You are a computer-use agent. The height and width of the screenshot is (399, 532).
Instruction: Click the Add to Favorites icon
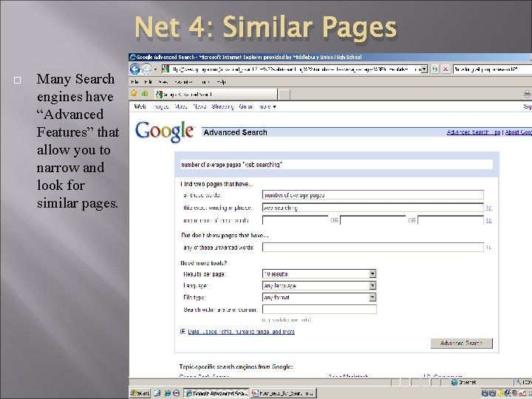(x=145, y=93)
